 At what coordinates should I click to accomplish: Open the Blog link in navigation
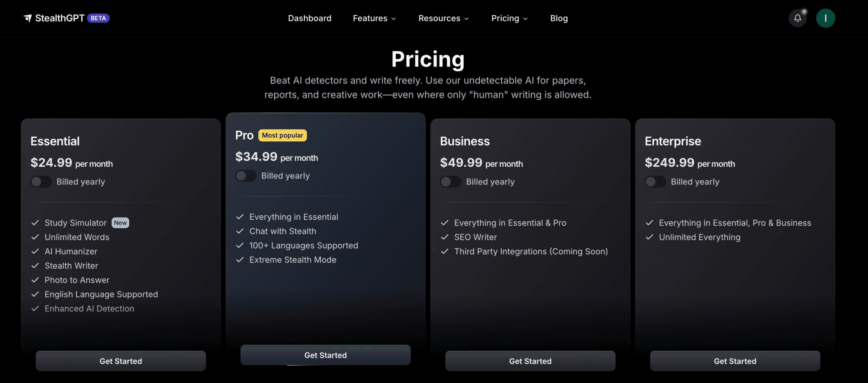pyautogui.click(x=559, y=18)
